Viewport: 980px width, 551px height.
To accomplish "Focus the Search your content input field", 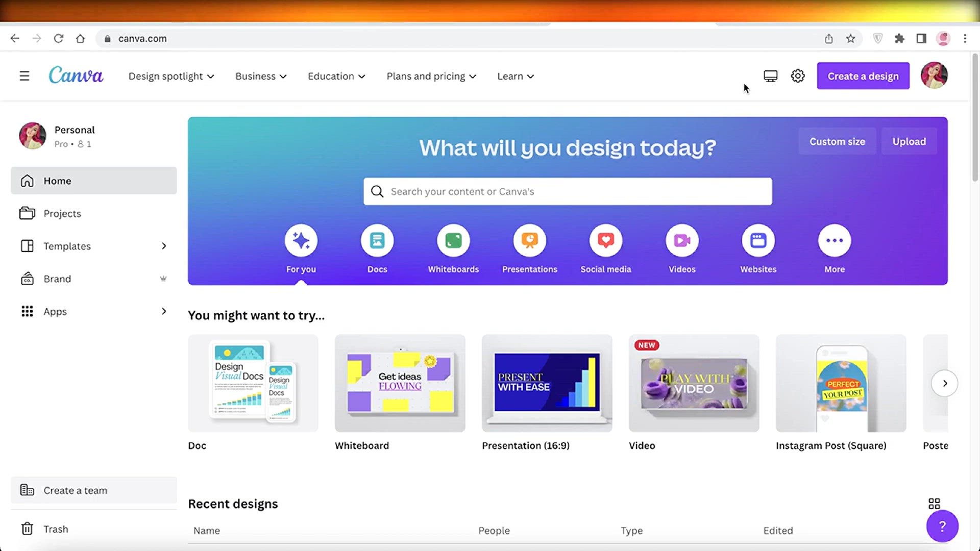I will tap(568, 191).
